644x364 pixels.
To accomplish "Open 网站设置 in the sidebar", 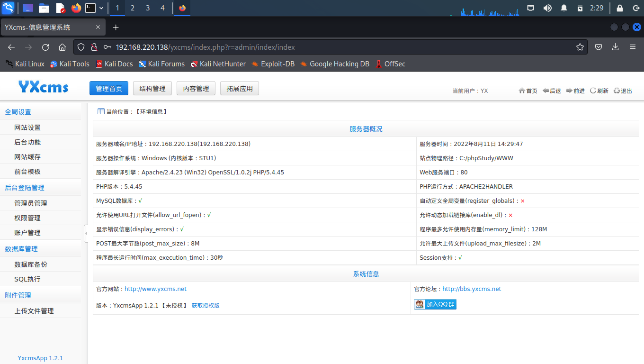I will pyautogui.click(x=40, y=127).
